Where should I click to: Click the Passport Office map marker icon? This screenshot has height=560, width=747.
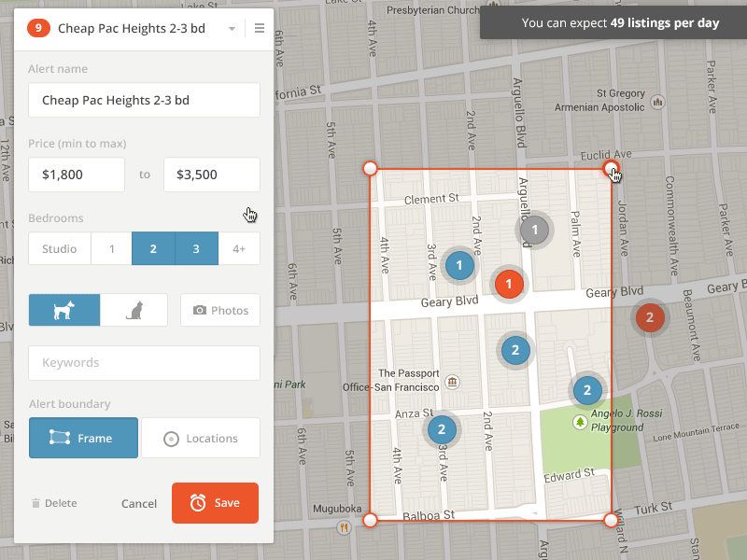point(451,382)
